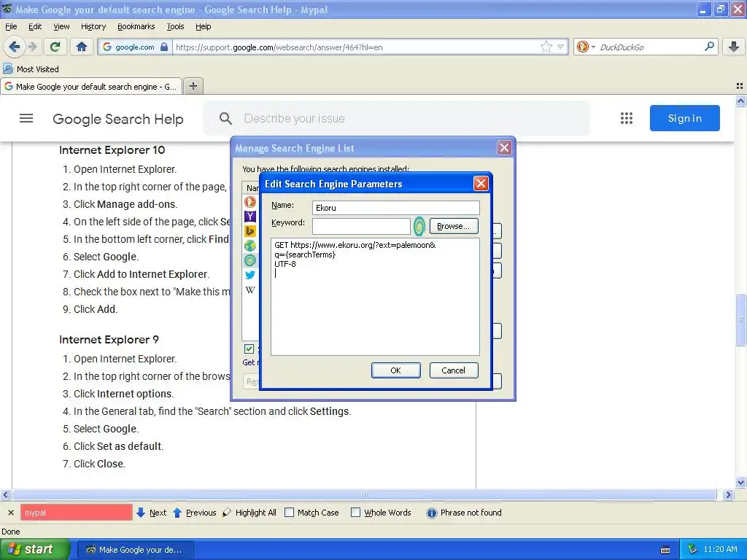Find previous match with up arrow

pos(194,513)
